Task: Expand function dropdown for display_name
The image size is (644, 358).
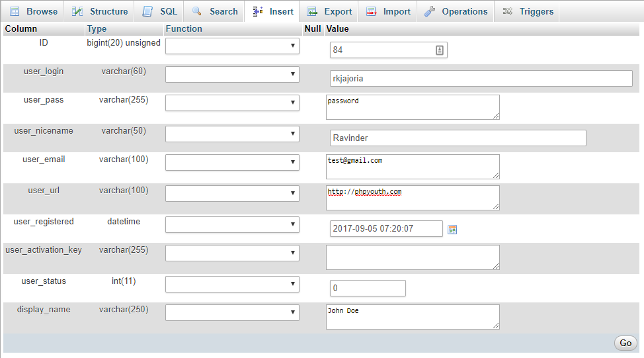Action: point(232,312)
